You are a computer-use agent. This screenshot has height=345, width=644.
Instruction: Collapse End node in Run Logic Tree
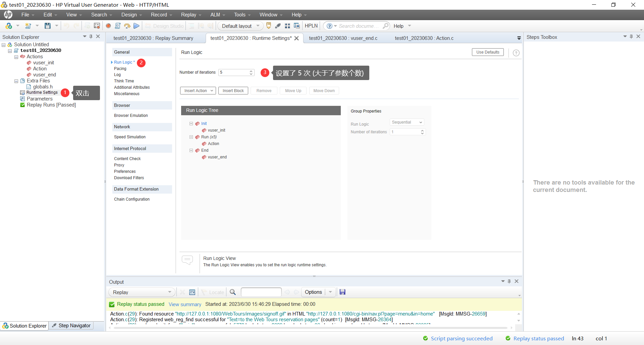coord(191,150)
